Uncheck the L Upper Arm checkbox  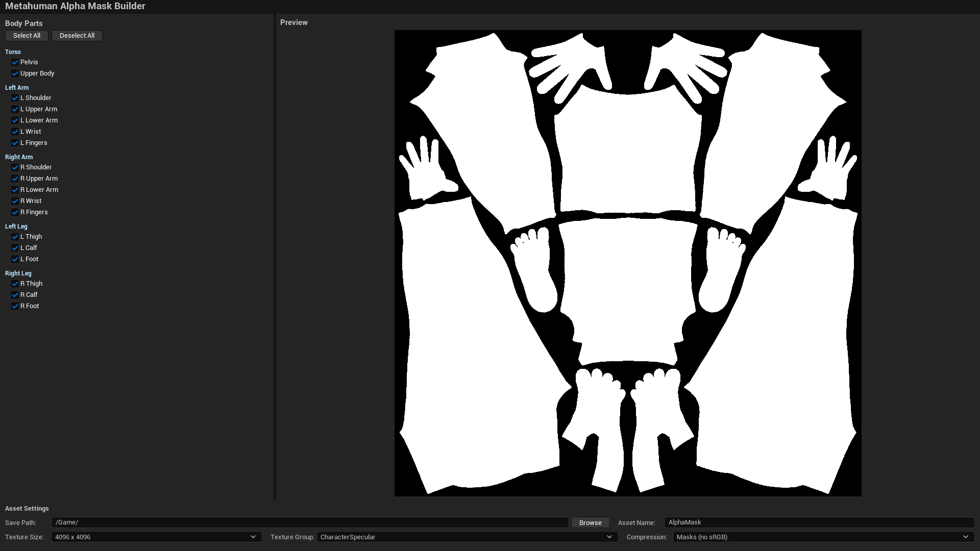tap(15, 109)
